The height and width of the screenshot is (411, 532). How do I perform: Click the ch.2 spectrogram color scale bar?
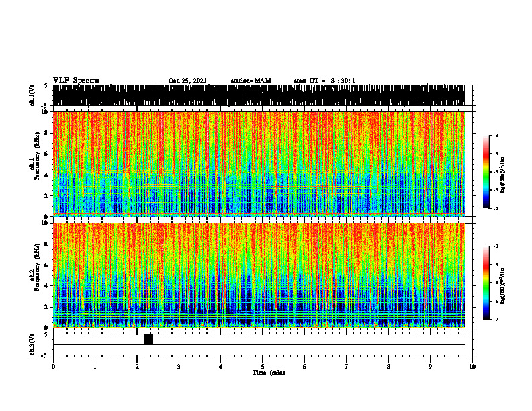(486, 283)
